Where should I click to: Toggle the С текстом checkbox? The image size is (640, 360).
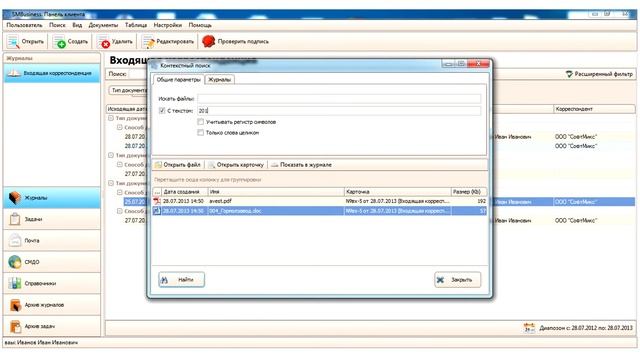pyautogui.click(x=162, y=111)
